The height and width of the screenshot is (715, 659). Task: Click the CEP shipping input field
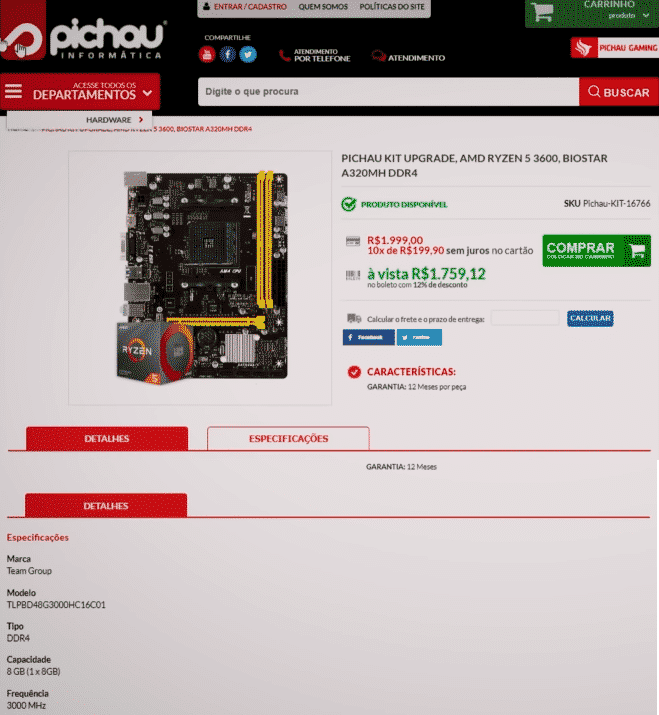[525, 318]
